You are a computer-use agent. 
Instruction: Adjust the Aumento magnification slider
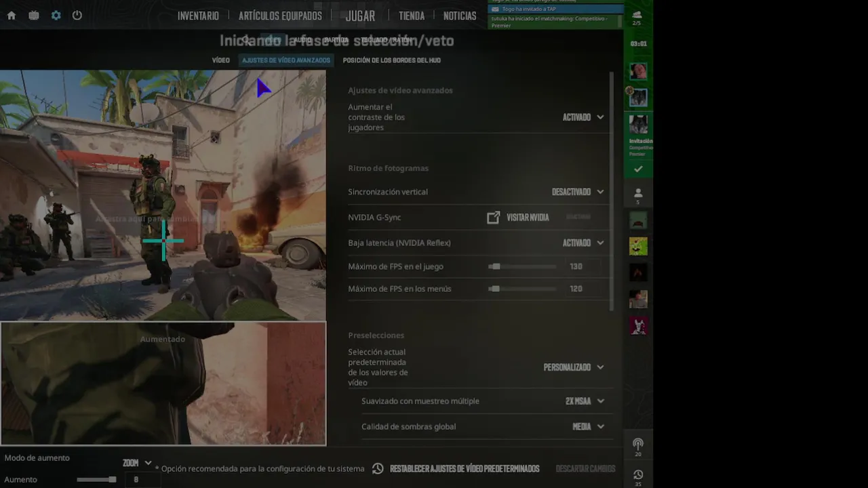pos(96,479)
